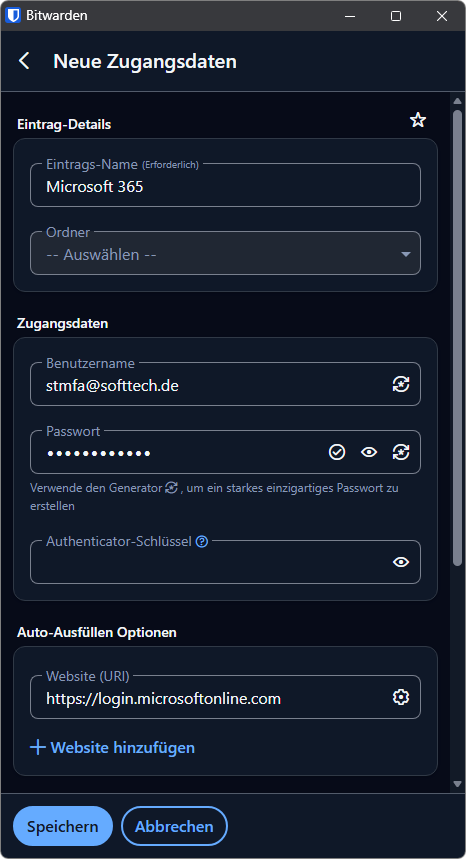Click the Bitwarden shield logo in title bar
Screen dimensions: 466x859
coord(13,15)
